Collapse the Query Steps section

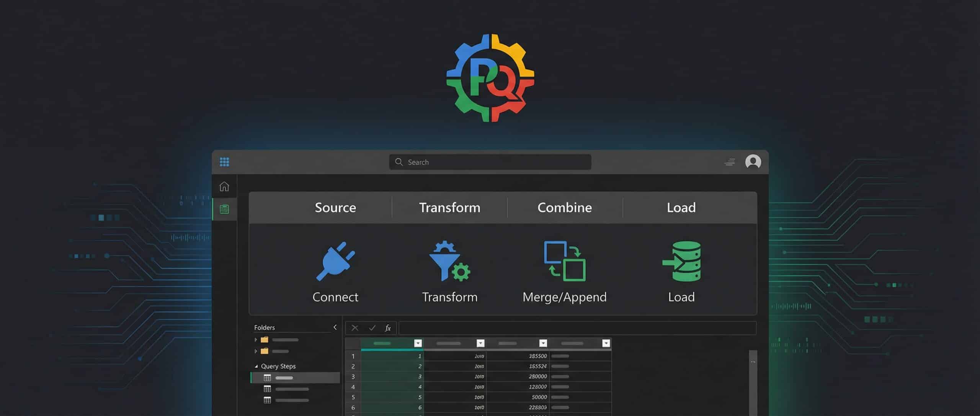pyautogui.click(x=256, y=366)
